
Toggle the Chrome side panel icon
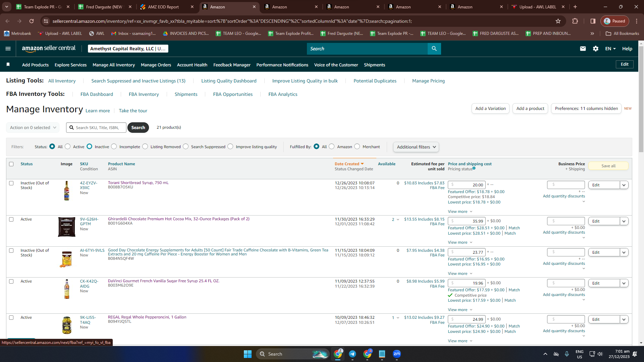pos(593,21)
